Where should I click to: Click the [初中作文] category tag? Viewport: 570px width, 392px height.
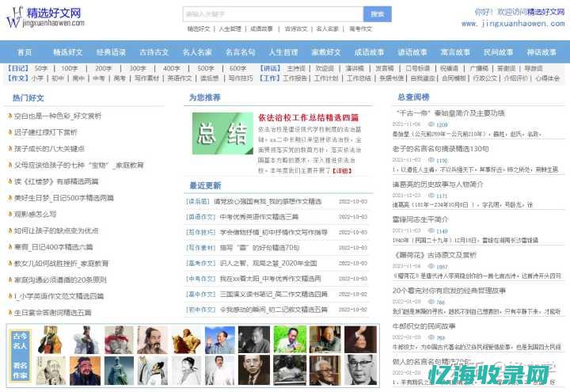point(200,310)
